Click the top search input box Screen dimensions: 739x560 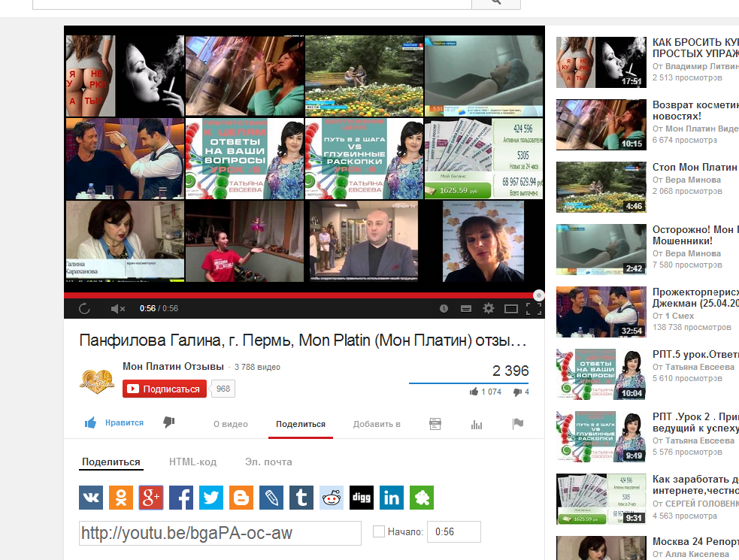[x=252, y=4]
